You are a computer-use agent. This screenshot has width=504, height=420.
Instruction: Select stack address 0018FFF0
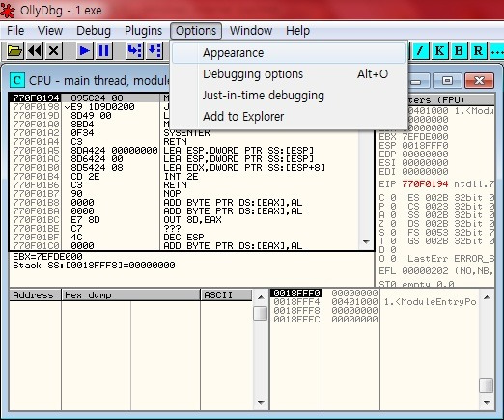[x=296, y=294]
